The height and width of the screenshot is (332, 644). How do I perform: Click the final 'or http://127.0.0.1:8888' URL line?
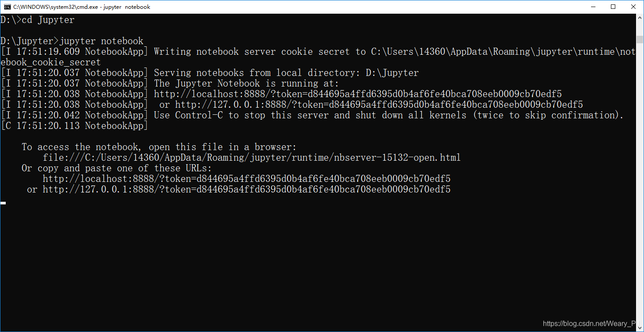pos(238,189)
